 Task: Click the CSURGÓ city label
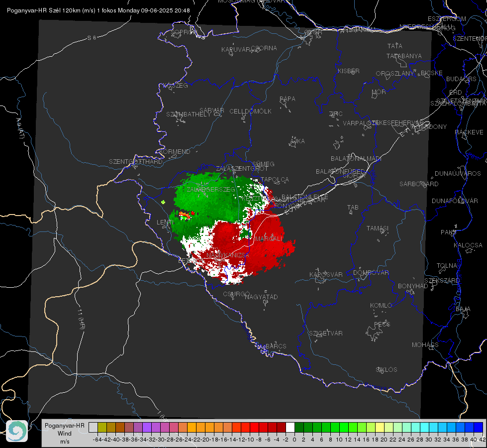click(x=236, y=294)
